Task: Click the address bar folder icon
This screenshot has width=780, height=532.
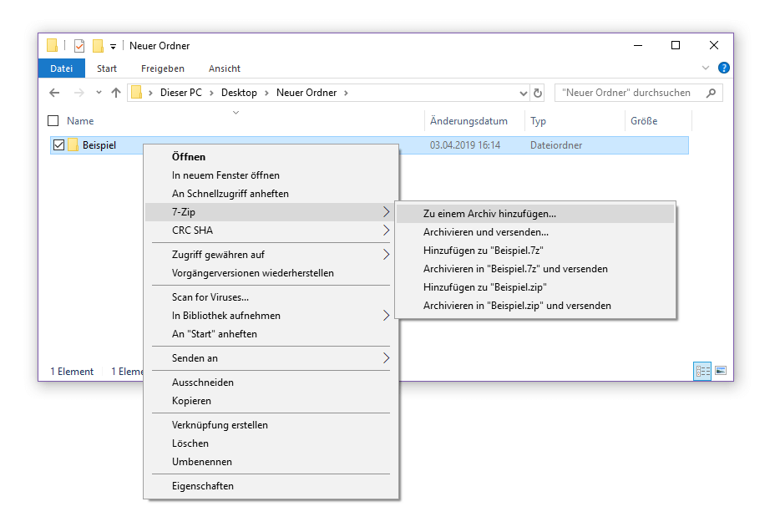Action: click(137, 93)
